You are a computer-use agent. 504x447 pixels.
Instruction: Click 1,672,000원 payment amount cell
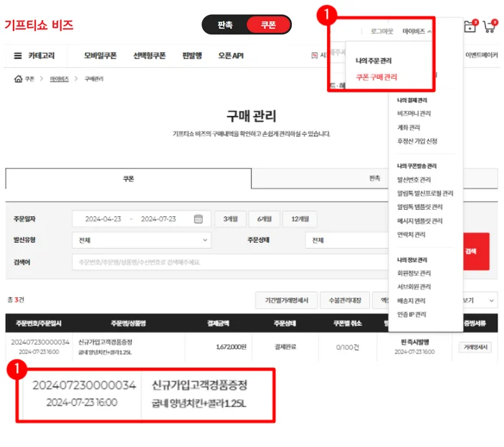pos(231,347)
